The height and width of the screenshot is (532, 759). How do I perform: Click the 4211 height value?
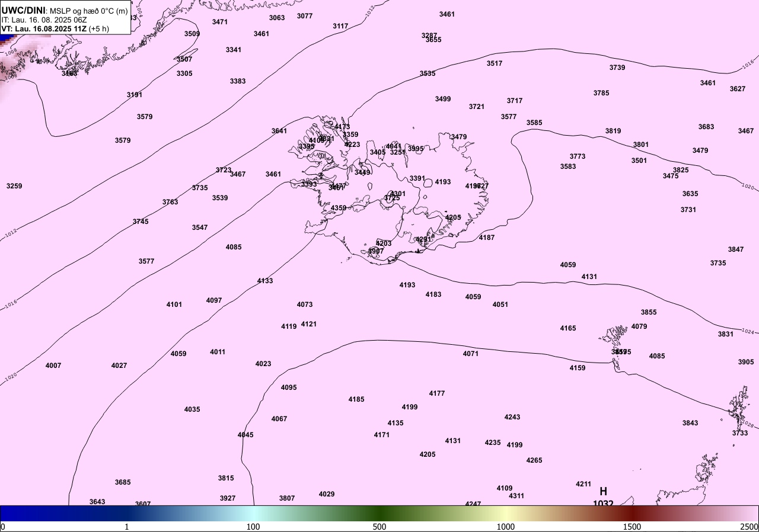(x=583, y=484)
